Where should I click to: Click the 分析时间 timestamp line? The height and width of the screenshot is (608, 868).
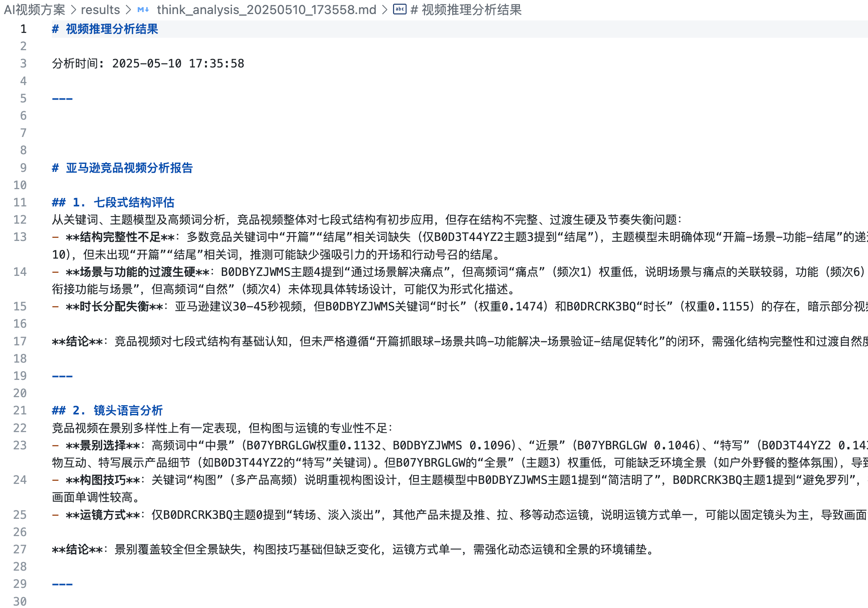pyautogui.click(x=148, y=63)
